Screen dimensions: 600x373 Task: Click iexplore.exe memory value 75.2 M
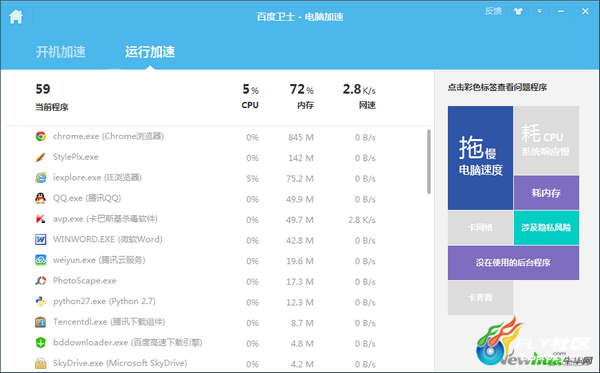(300, 179)
